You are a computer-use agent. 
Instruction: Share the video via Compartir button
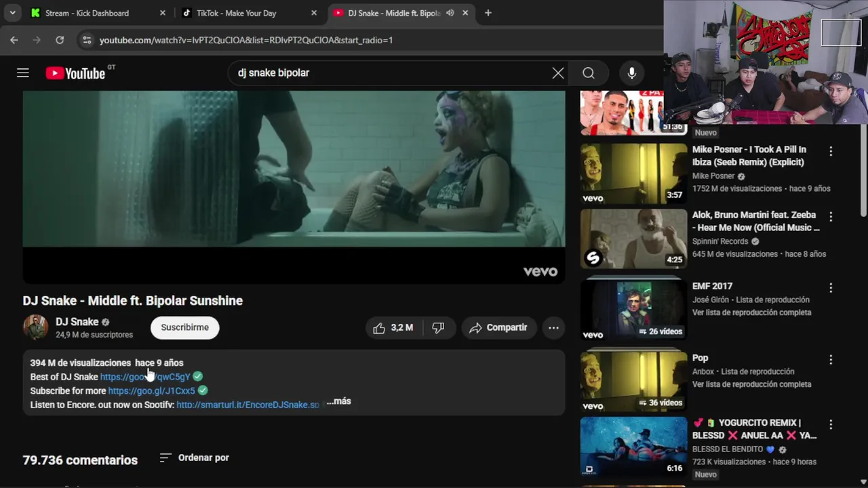pyautogui.click(x=499, y=327)
